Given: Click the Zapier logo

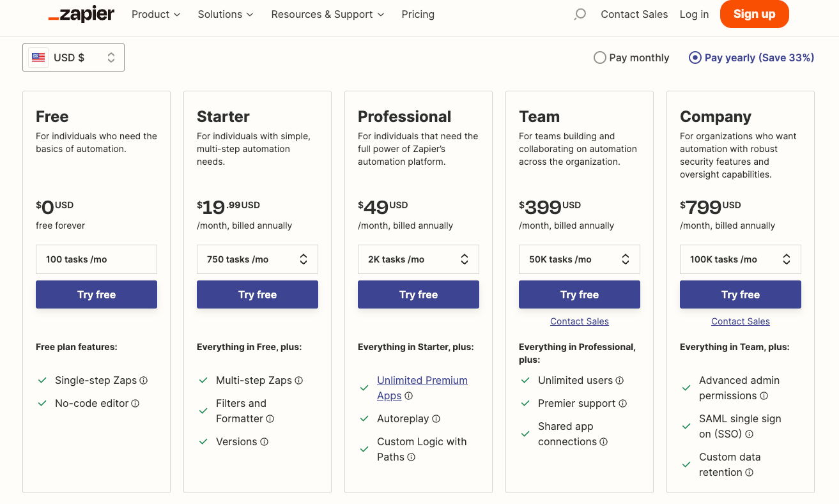Looking at the screenshot, I should pos(81,14).
